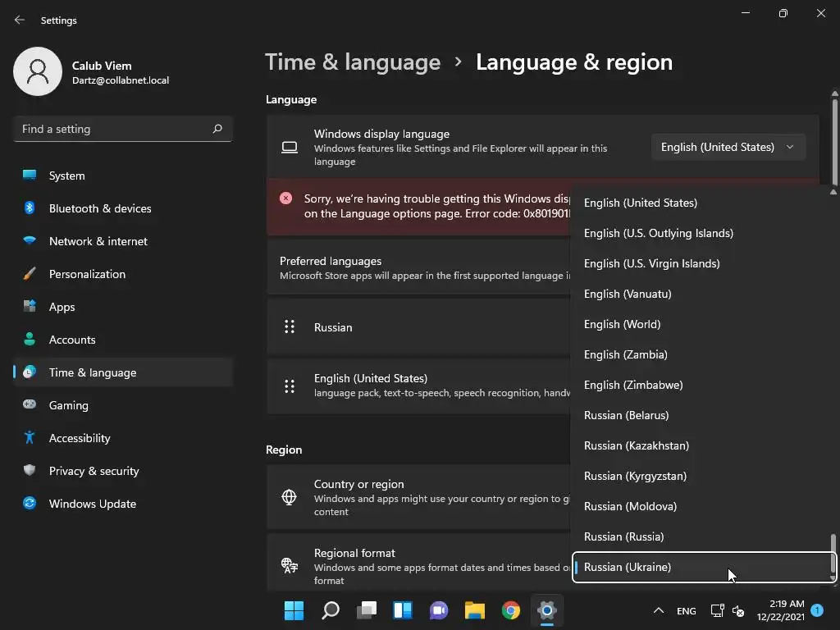Open Privacy & security shield icon

click(30, 470)
